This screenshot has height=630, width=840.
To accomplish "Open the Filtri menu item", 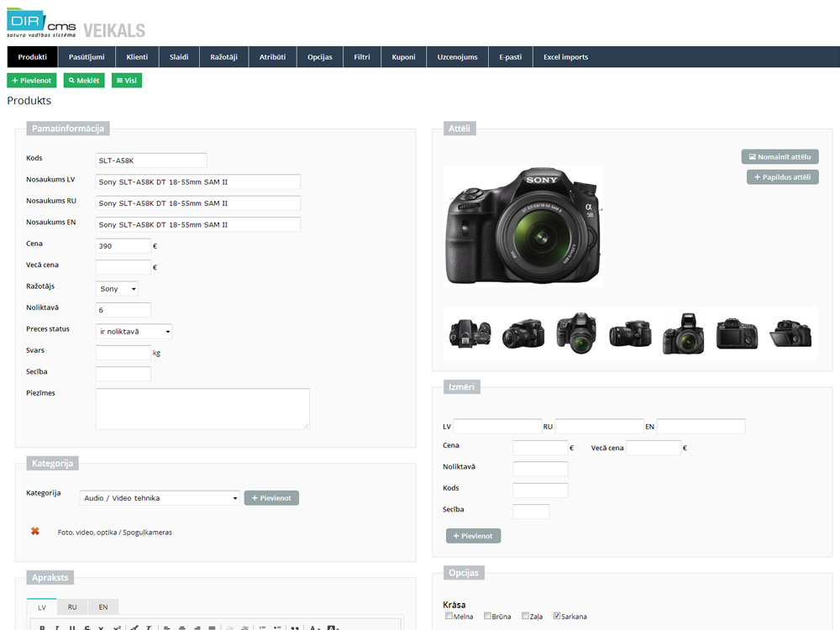I will point(361,57).
